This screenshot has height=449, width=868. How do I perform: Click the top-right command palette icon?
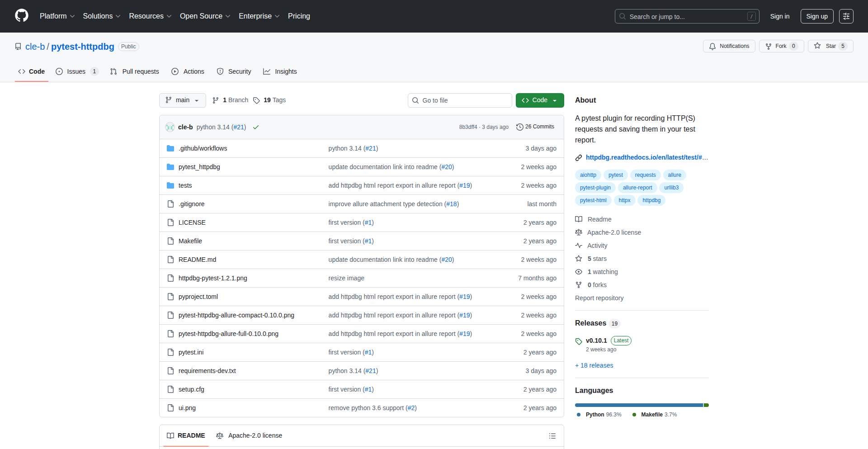click(x=846, y=16)
